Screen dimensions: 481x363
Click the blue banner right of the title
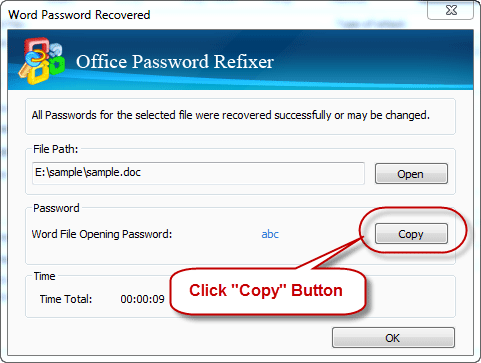click(x=373, y=60)
